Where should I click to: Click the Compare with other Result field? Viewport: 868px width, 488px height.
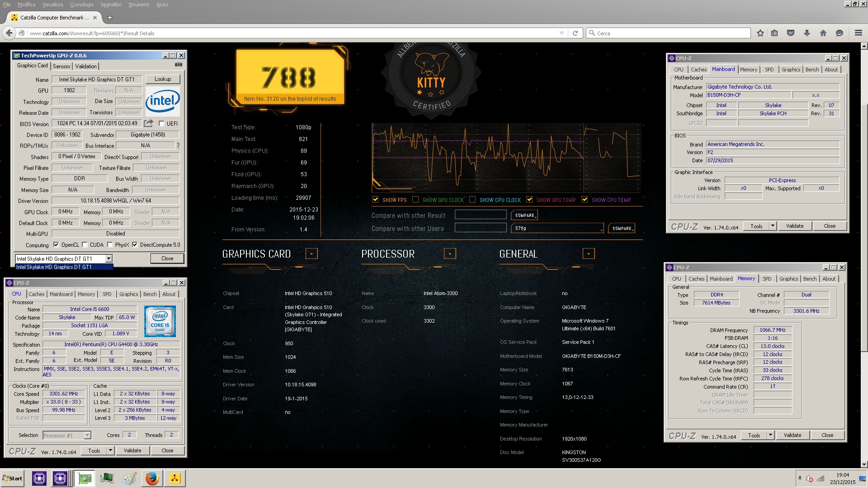pyautogui.click(x=481, y=215)
